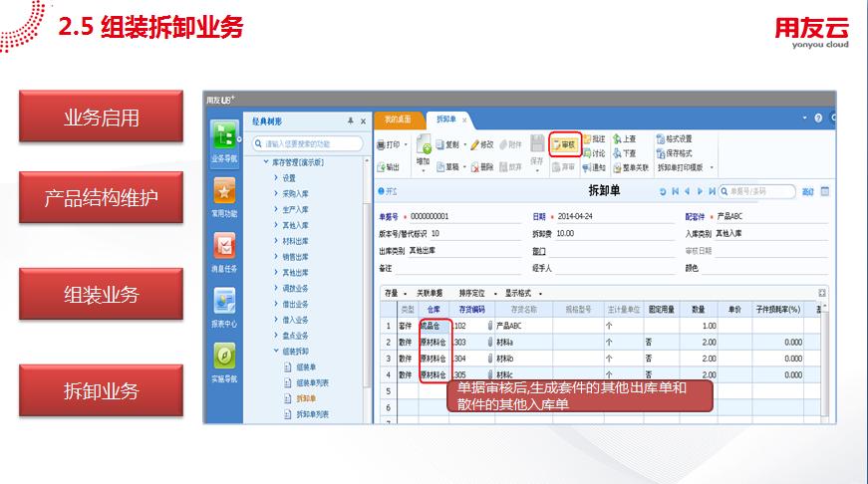
Task: Open the 打印 dropdown arrow
Action: (406, 145)
